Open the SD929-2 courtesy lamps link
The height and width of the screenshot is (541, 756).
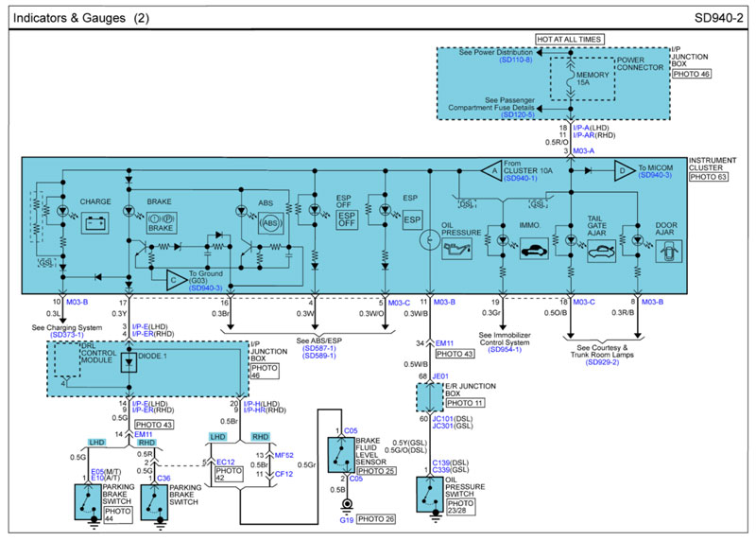click(601, 362)
